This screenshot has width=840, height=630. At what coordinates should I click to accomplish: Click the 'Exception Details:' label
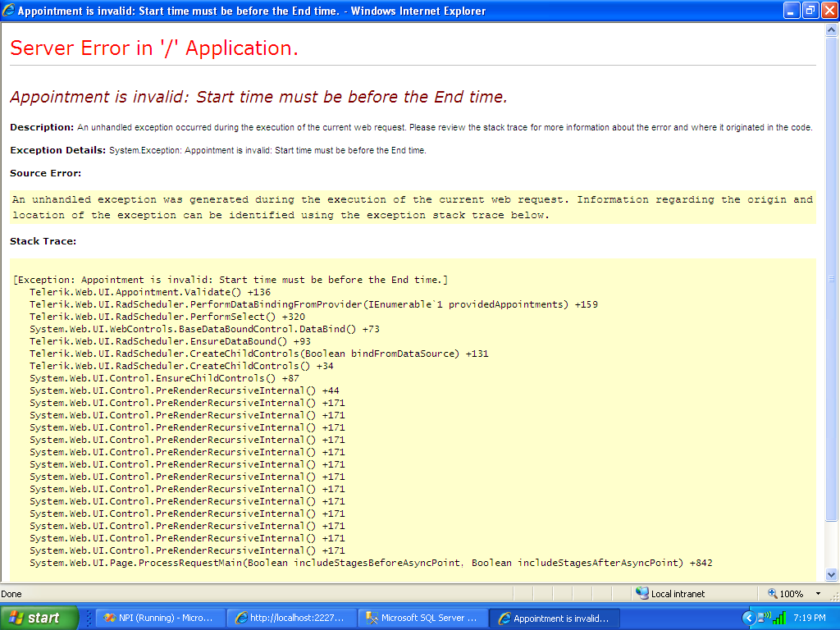(x=58, y=150)
